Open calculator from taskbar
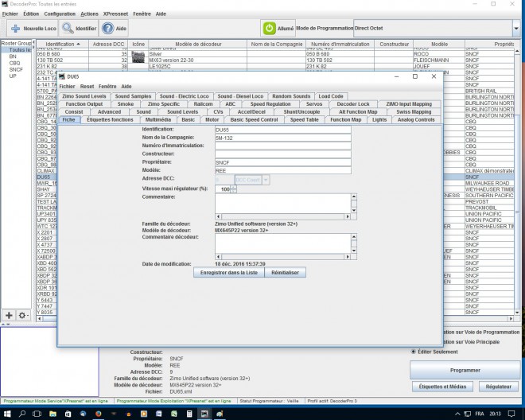The height and width of the screenshot is (420, 525). tap(189, 414)
